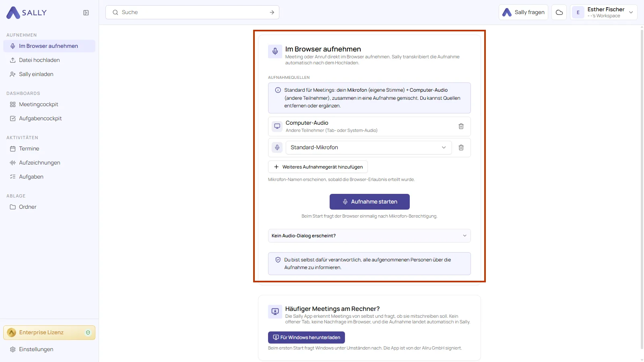
Task: Open the Aufgabencockpit dashboard
Action: [x=49, y=118]
